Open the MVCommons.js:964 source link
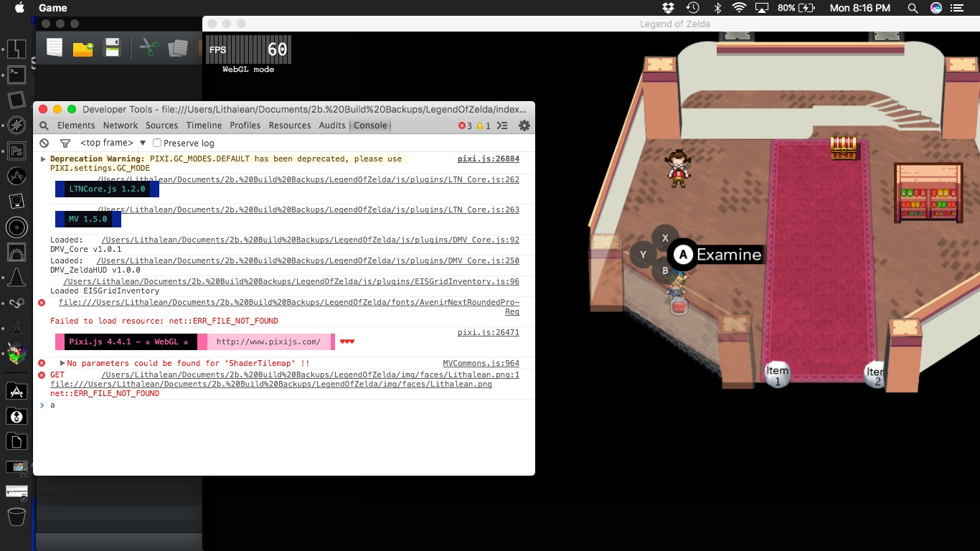The height and width of the screenshot is (551, 980). [481, 363]
